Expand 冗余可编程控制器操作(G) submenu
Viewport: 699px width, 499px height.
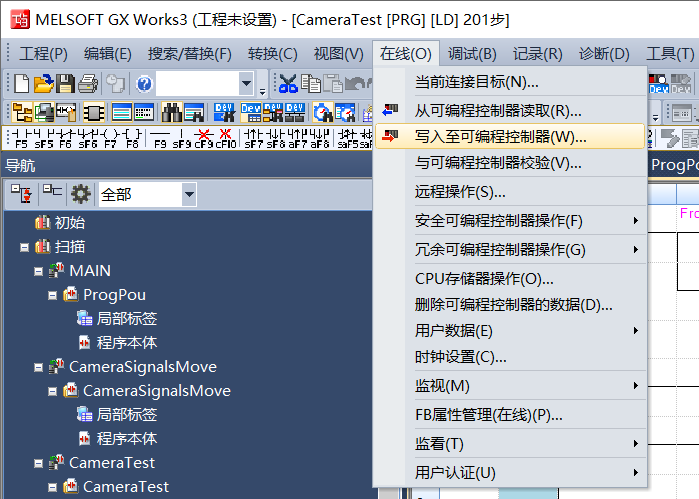pos(510,250)
